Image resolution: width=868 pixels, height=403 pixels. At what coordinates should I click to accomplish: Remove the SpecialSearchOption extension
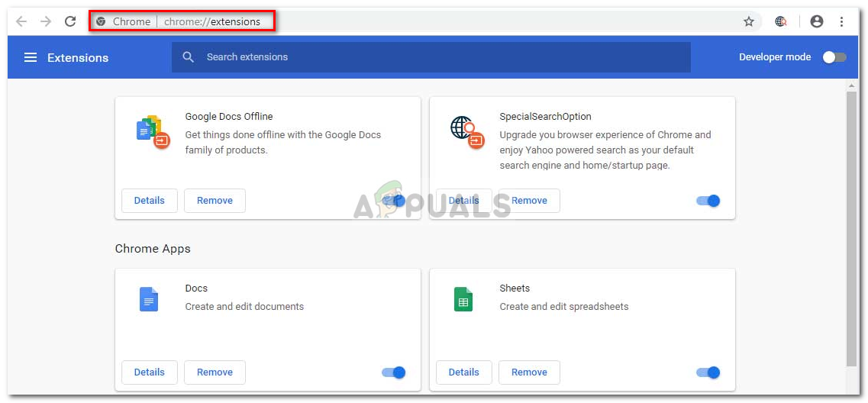pos(529,201)
